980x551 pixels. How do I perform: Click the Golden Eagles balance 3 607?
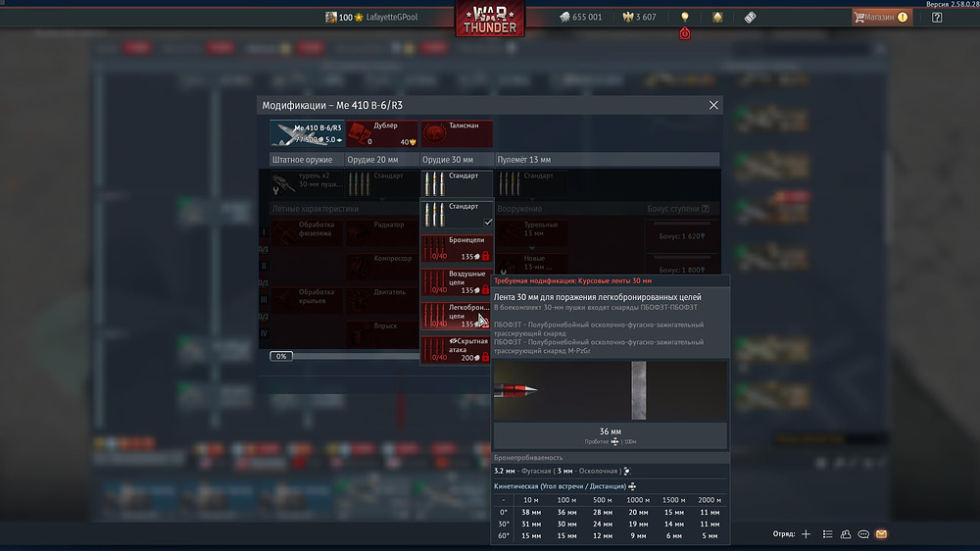(x=639, y=17)
